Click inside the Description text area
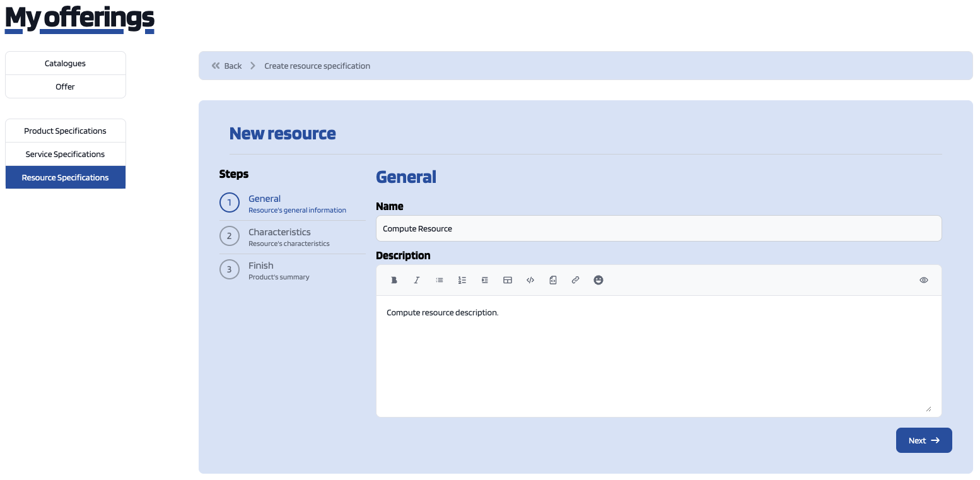 click(x=658, y=356)
